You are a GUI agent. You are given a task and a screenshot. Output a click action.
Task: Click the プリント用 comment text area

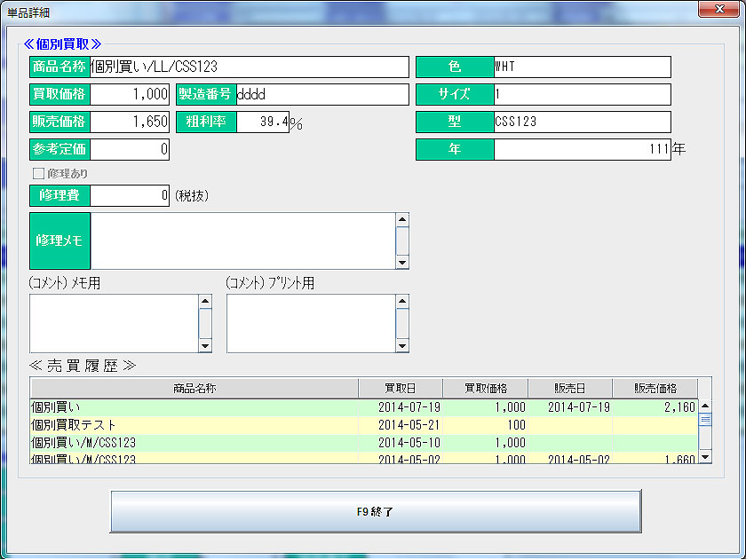pyautogui.click(x=310, y=323)
